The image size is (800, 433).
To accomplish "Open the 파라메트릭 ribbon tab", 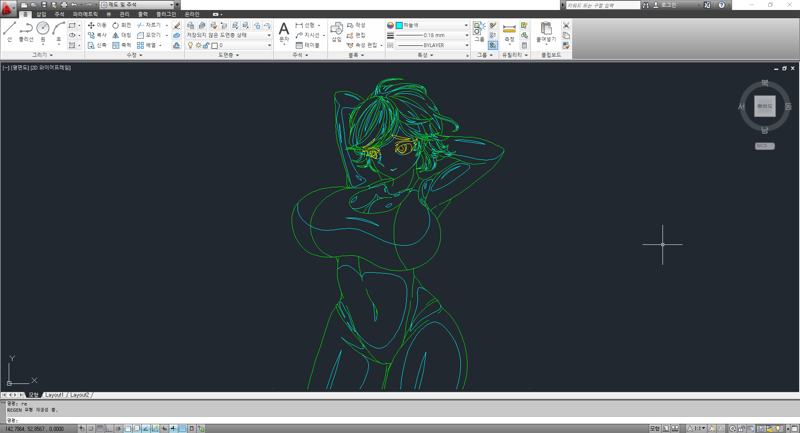I will point(85,14).
